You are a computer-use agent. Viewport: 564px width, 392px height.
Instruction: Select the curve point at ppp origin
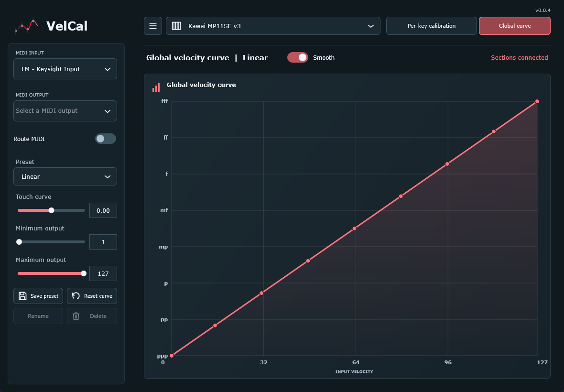tap(172, 356)
